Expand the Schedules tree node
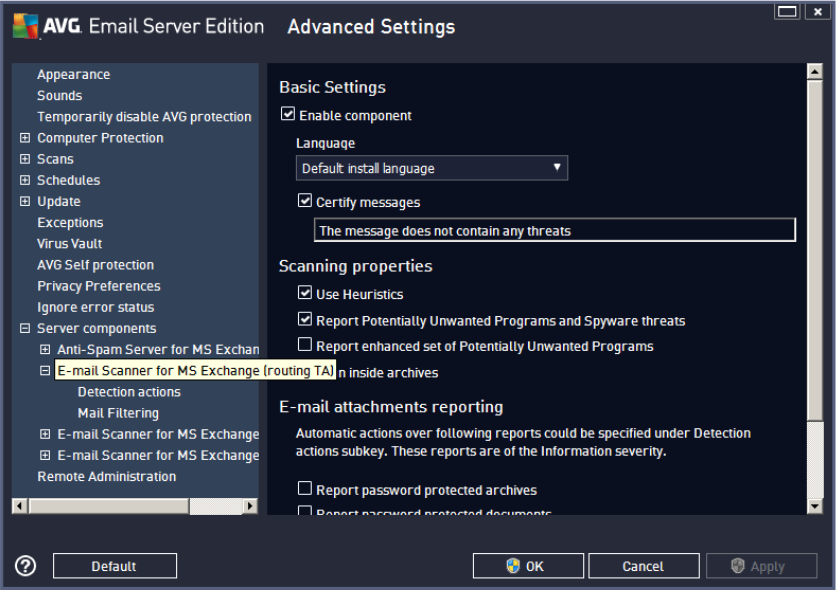Image resolution: width=836 pixels, height=590 pixels. coord(25,180)
